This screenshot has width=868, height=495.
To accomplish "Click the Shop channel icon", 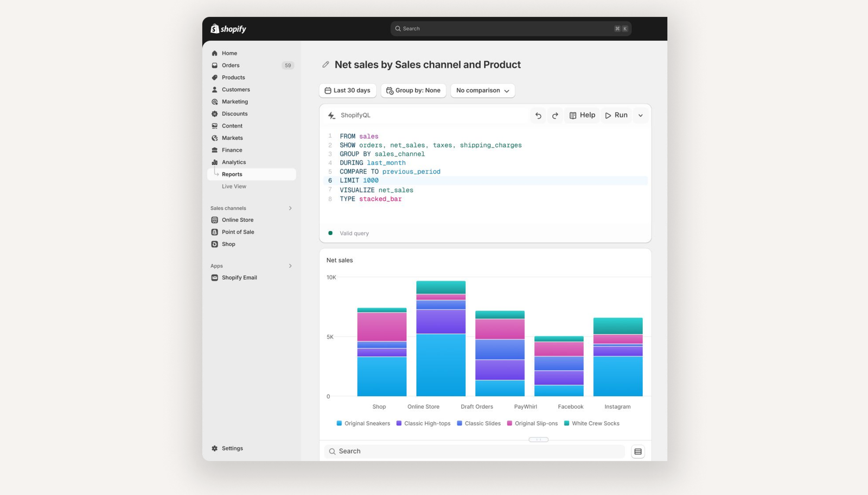I will (x=215, y=244).
